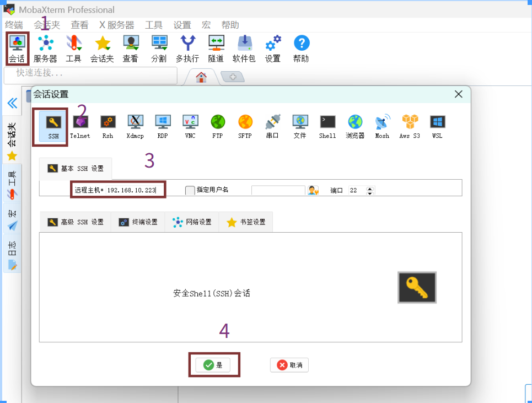Enable the 指定用户名 checkbox
Screen dimensions: 532x403
click(190, 190)
